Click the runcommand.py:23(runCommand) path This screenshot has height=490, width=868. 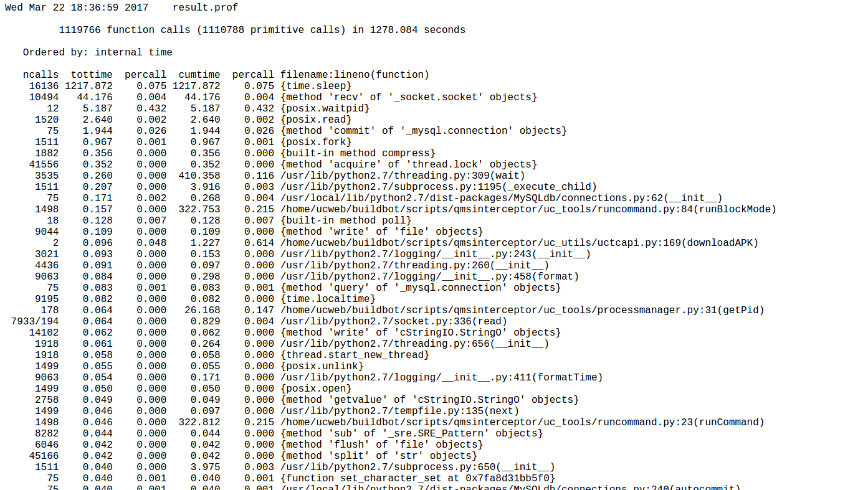pos(522,422)
